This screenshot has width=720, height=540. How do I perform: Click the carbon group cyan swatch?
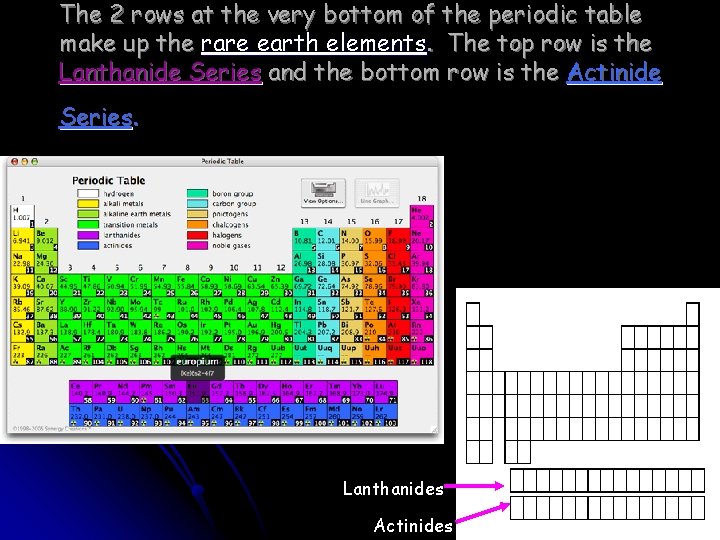point(197,204)
